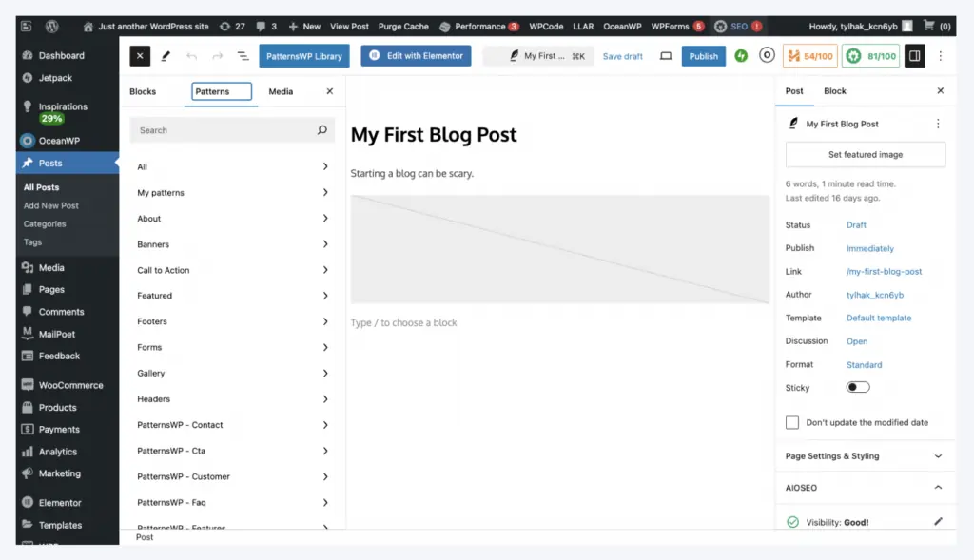This screenshot has height=560, width=974.
Task: Click Purge Cache in admin bar
Action: point(403,26)
